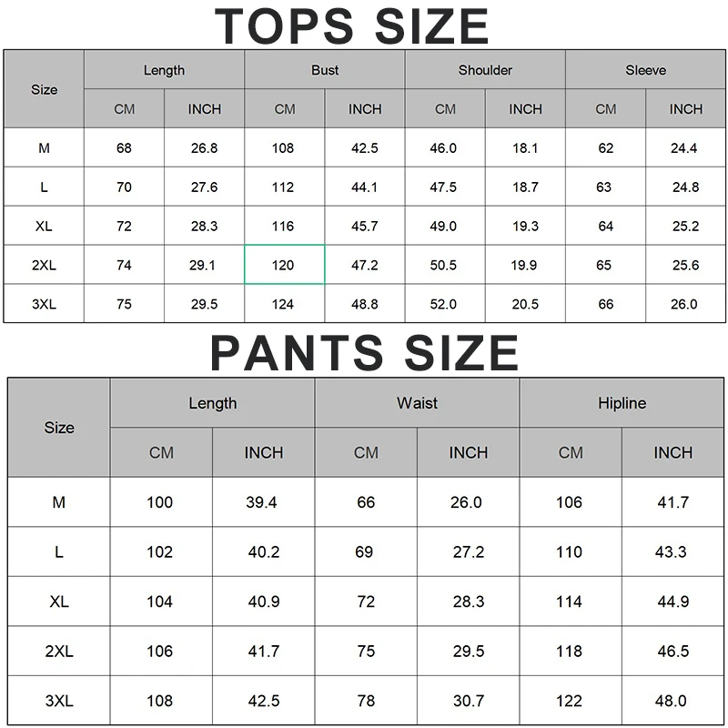Click the 20.5 shoulder inch cell
This screenshot has width=728, height=728.
525,304
